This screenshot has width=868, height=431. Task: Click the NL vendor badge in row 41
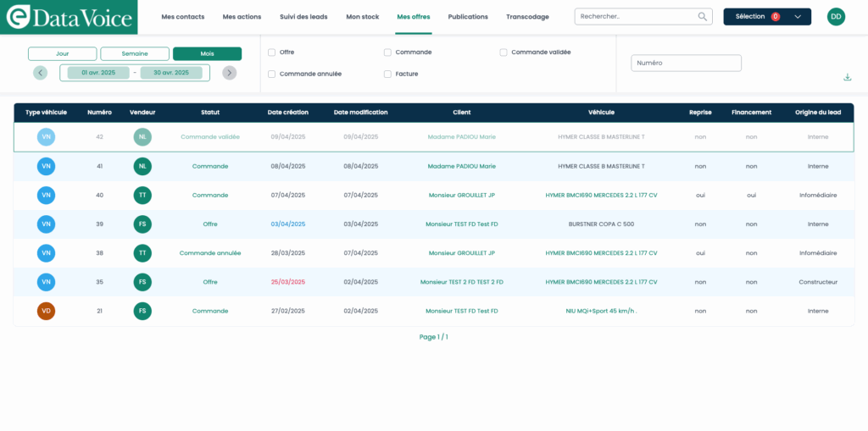click(142, 166)
